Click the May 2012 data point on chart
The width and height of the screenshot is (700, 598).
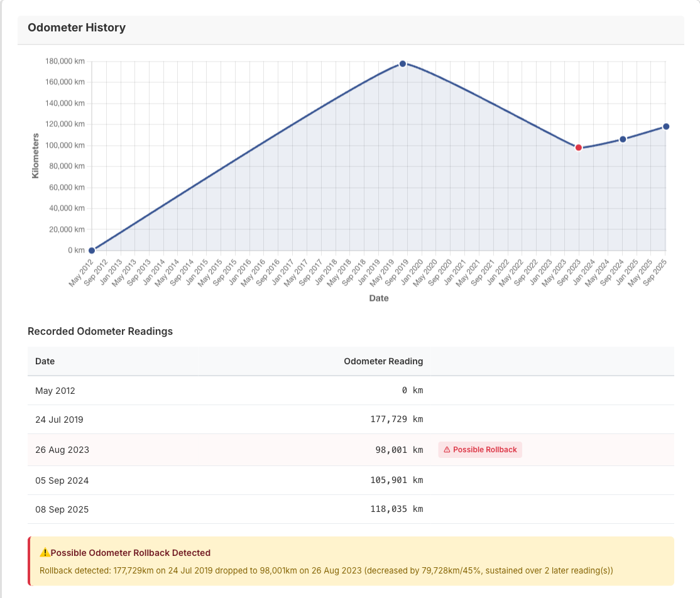(x=92, y=251)
